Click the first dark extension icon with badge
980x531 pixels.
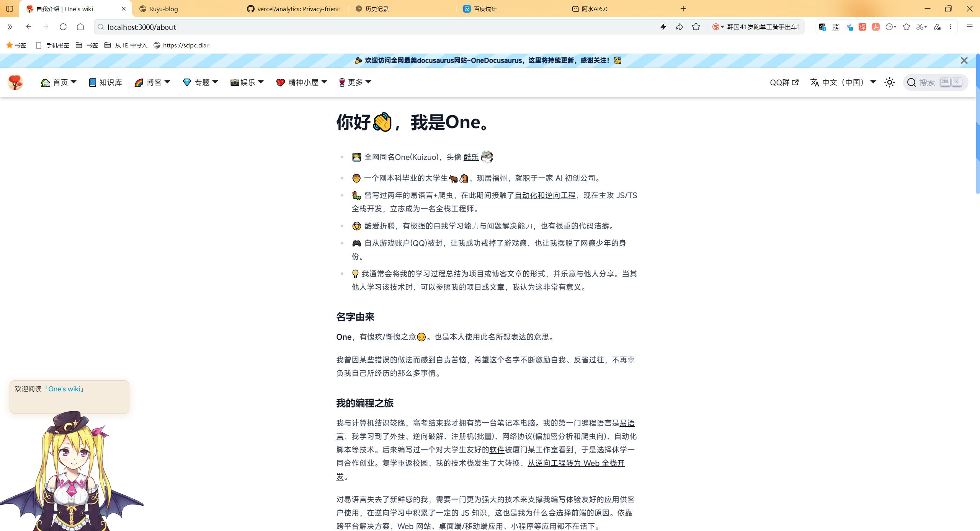[822, 27]
